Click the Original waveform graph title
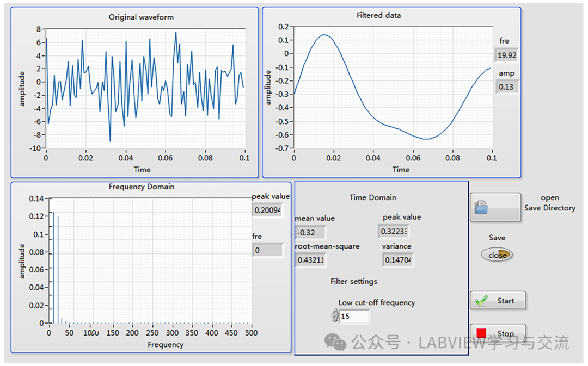The width and height of the screenshot is (588, 366). [x=141, y=17]
